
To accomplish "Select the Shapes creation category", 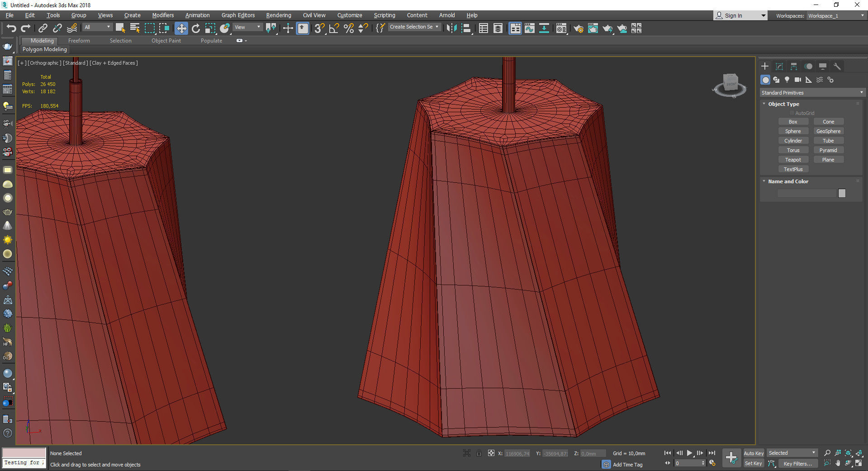I will (776, 80).
